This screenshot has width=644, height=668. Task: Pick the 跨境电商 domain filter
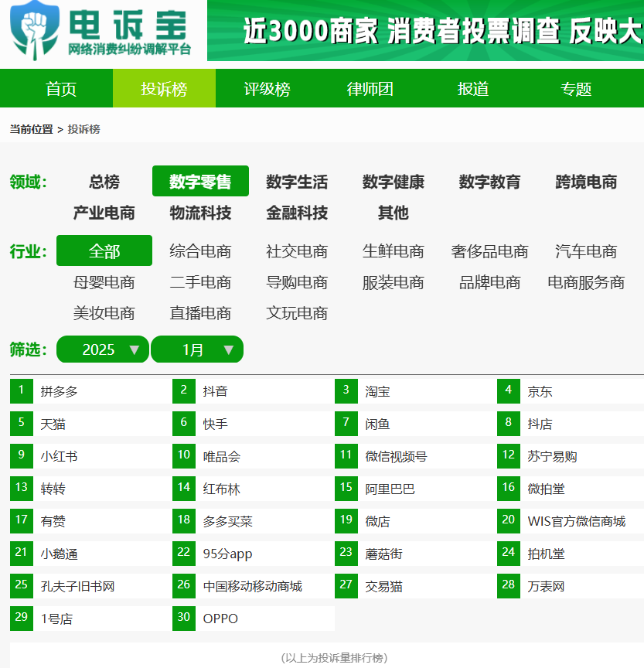click(x=586, y=182)
